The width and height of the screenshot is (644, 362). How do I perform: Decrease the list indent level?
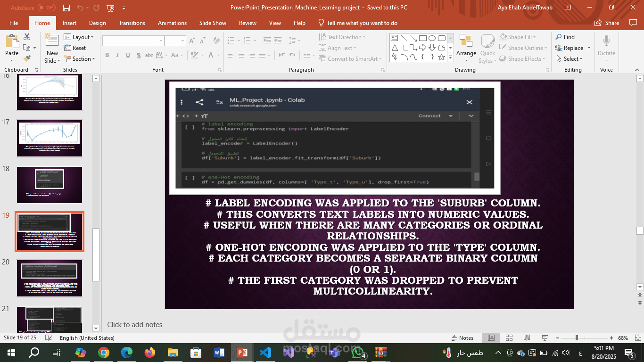tap(266, 41)
